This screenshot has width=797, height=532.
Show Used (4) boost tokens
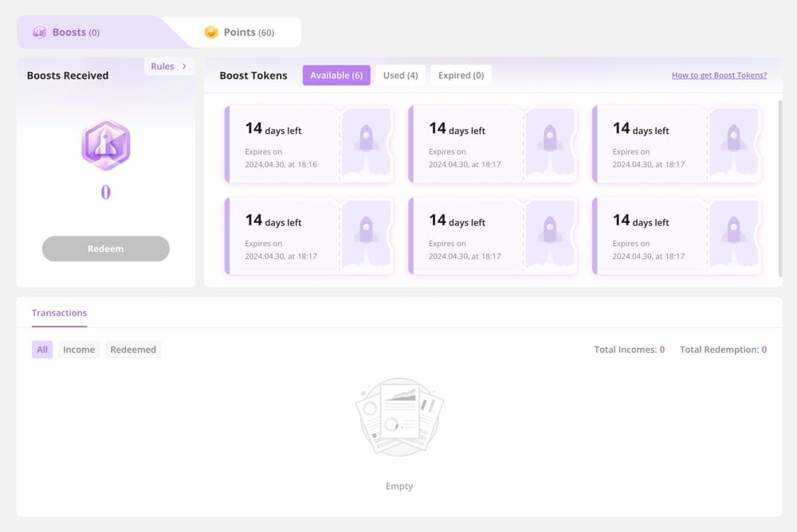(x=400, y=75)
